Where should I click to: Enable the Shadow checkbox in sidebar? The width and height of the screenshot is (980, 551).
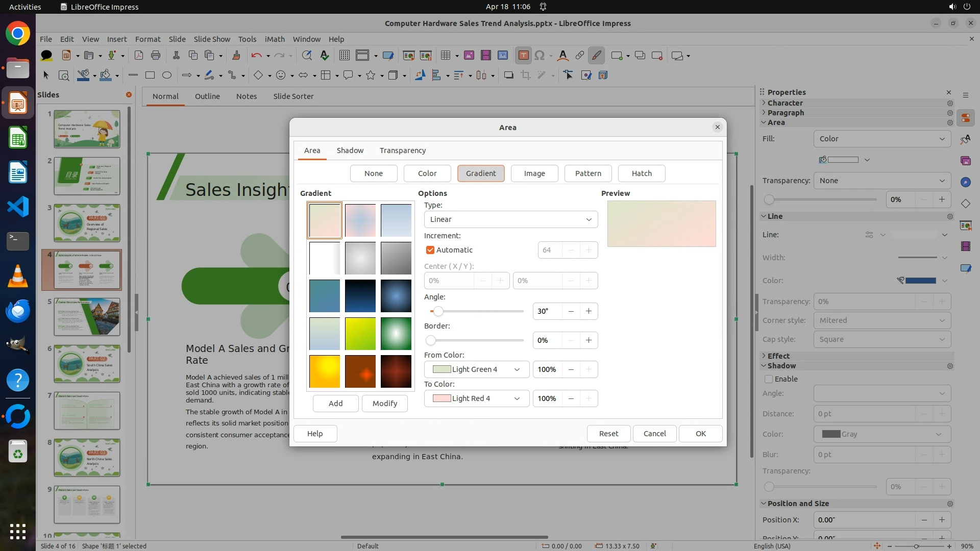click(769, 379)
